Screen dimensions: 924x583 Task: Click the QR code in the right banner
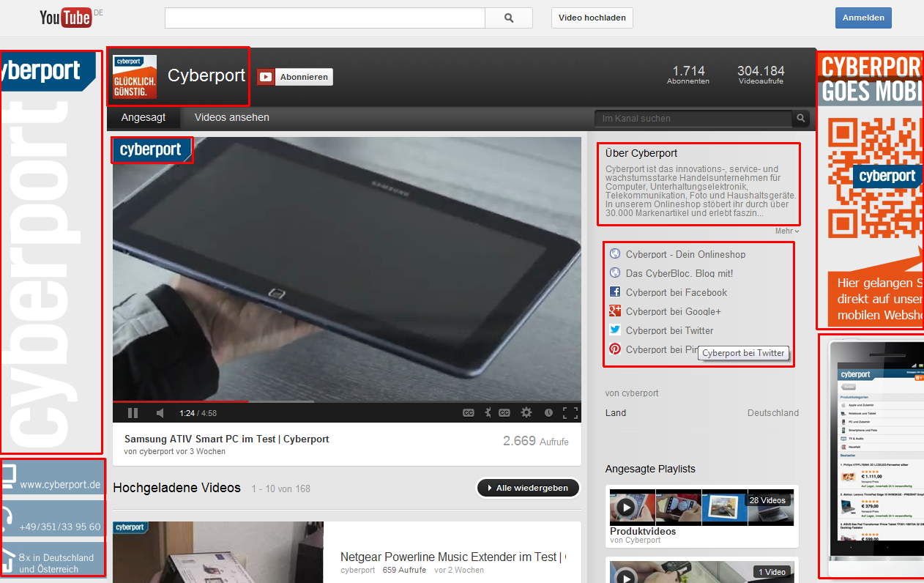875,177
